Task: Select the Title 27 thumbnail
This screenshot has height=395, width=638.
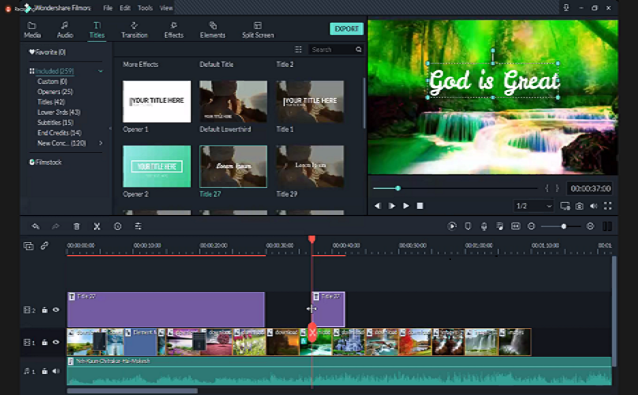Action: pyautogui.click(x=233, y=166)
